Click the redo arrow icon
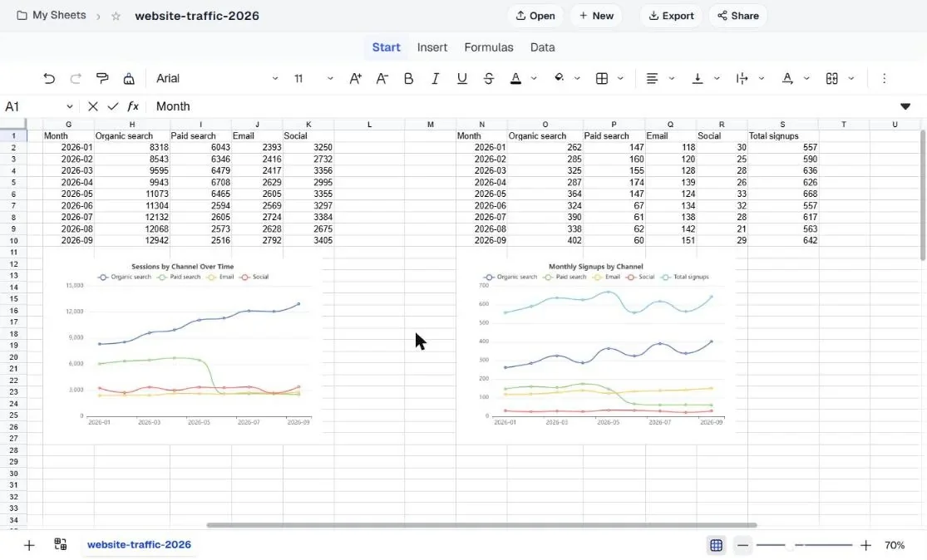This screenshot has height=560, width=927. point(76,79)
